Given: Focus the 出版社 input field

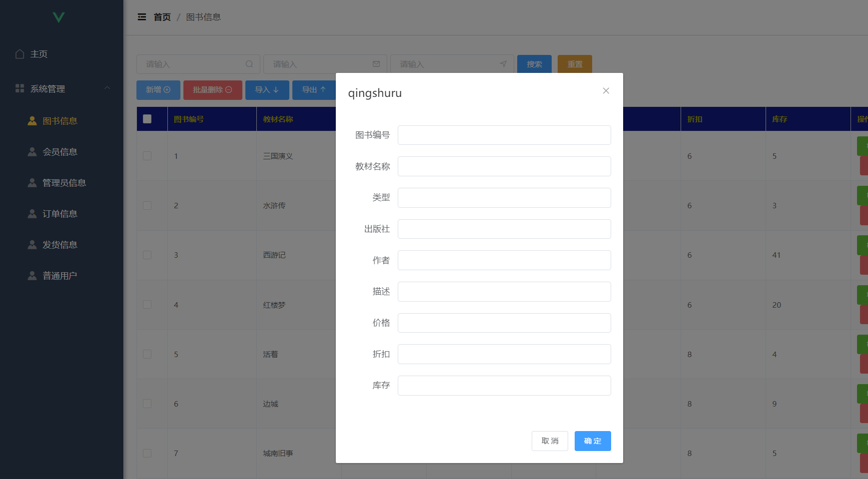Looking at the screenshot, I should [x=504, y=229].
